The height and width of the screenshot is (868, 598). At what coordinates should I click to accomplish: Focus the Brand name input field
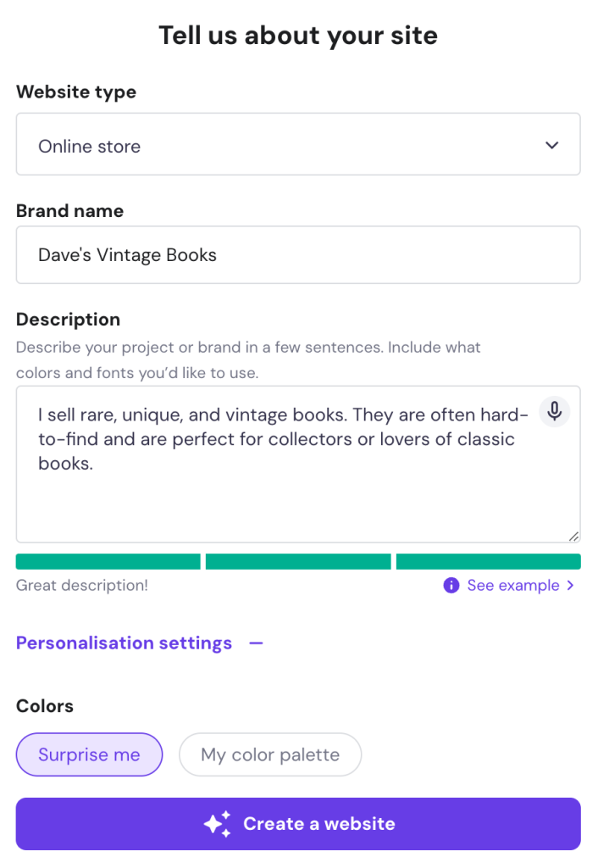298,254
